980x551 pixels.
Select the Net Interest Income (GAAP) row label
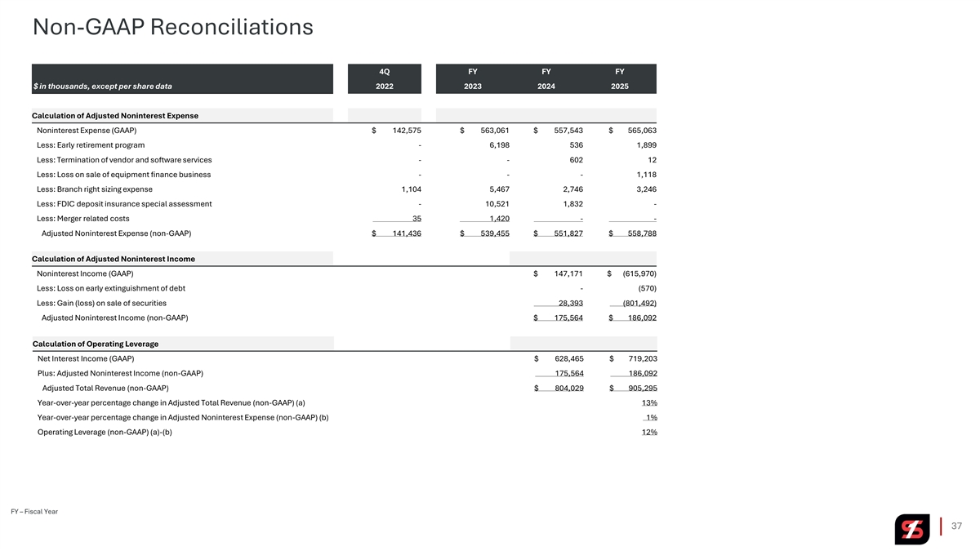click(86, 358)
